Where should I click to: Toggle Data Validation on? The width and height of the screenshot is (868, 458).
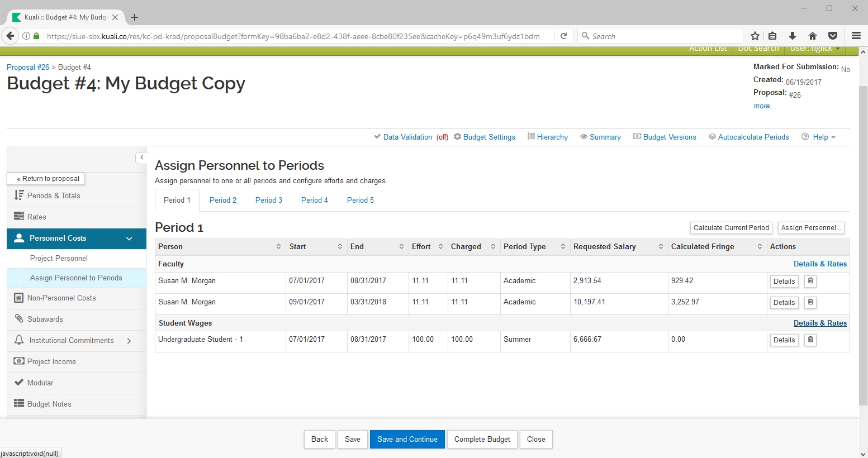click(407, 137)
